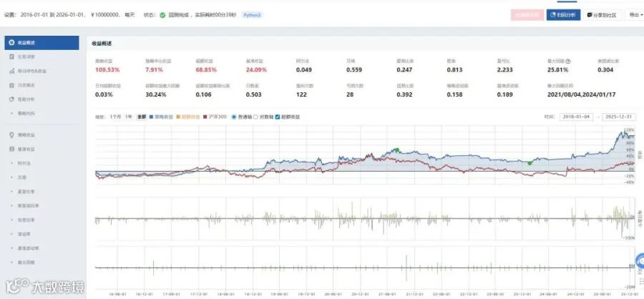Click the lightbulb icon beside 策略收益
644x299 pixels.
(x=11, y=134)
